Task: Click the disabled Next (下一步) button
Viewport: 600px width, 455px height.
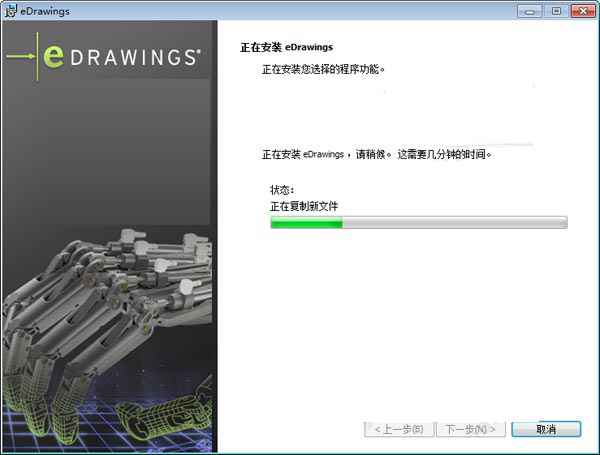Action: coord(471,429)
